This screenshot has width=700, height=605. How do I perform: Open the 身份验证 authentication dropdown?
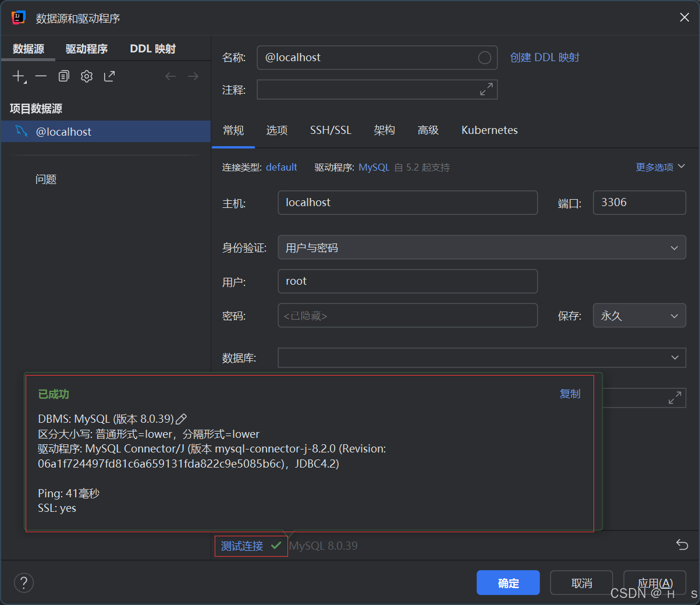click(x=481, y=247)
